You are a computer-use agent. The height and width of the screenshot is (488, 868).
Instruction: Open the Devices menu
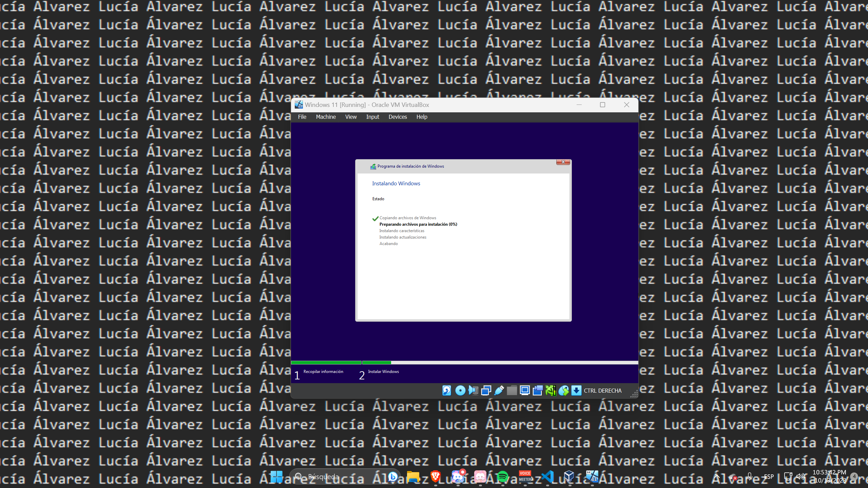(398, 117)
